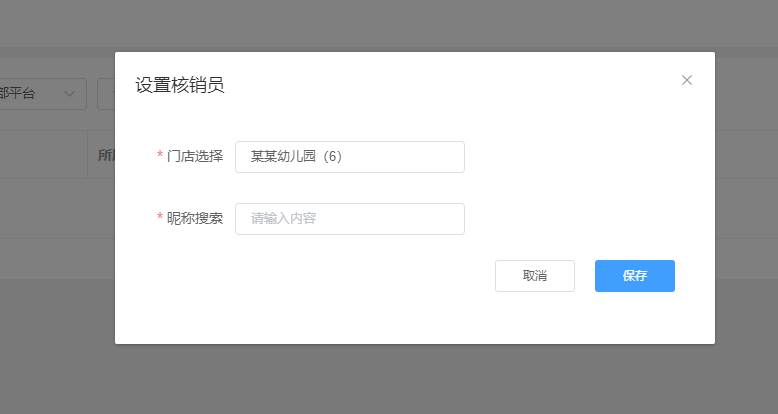778x414 pixels.
Task: Click the 昵称搜索 field label
Action: [x=195, y=218]
